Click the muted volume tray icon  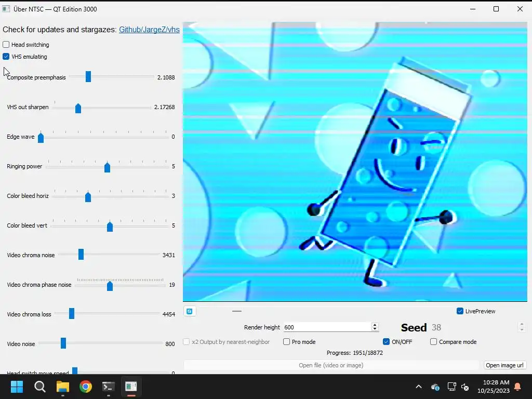point(465,387)
